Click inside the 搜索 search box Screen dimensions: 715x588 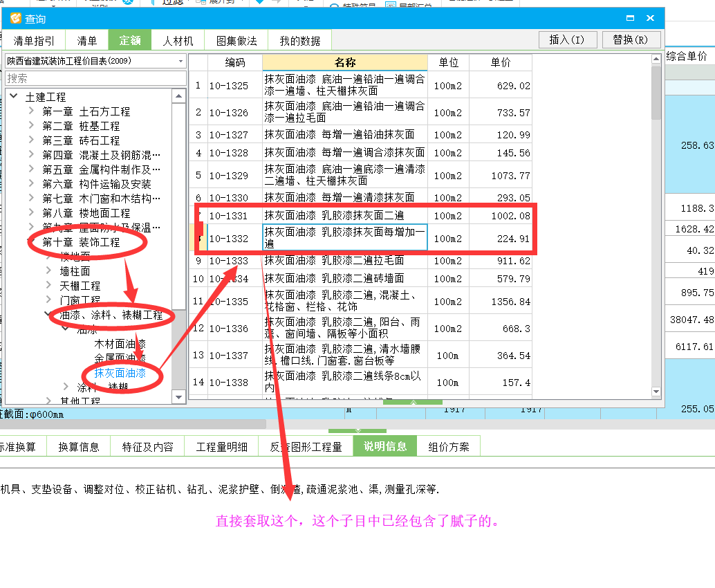click(90, 75)
